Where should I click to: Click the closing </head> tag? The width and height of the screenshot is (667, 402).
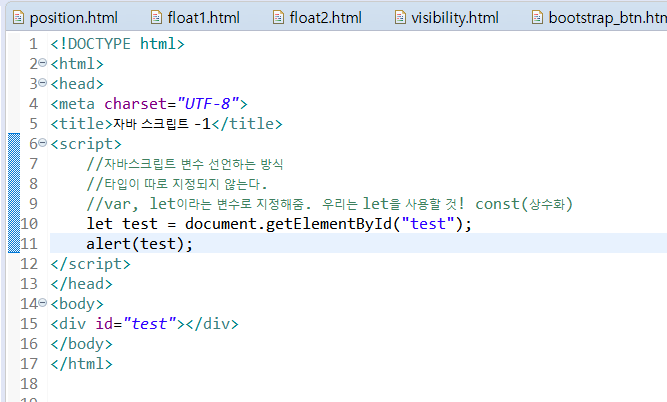tap(81, 284)
